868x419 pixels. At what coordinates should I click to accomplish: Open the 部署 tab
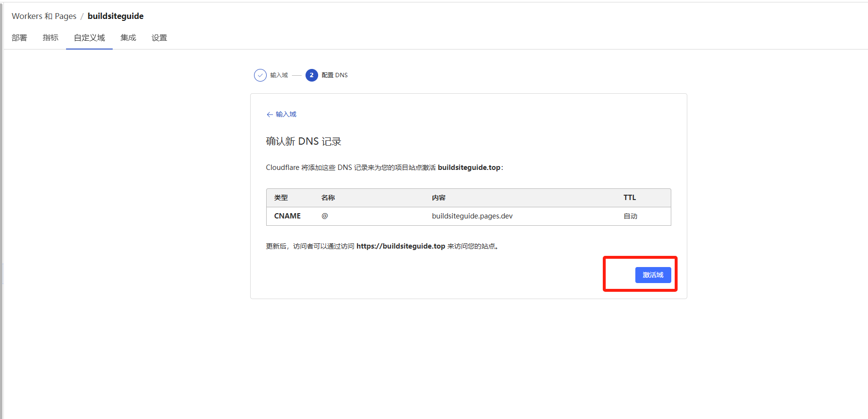[x=19, y=38]
